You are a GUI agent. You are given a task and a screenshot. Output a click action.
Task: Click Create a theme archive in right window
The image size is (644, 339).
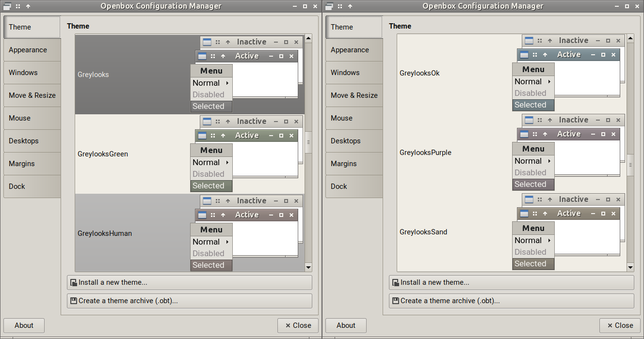(512, 301)
